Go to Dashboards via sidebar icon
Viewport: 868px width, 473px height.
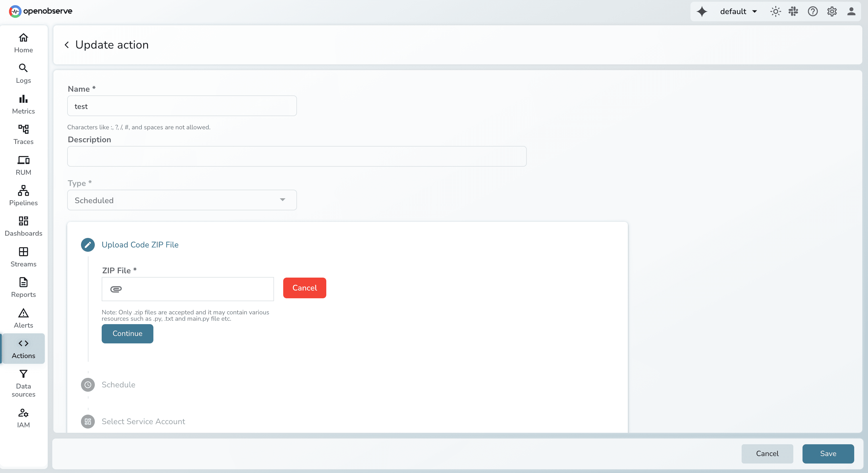(x=23, y=226)
